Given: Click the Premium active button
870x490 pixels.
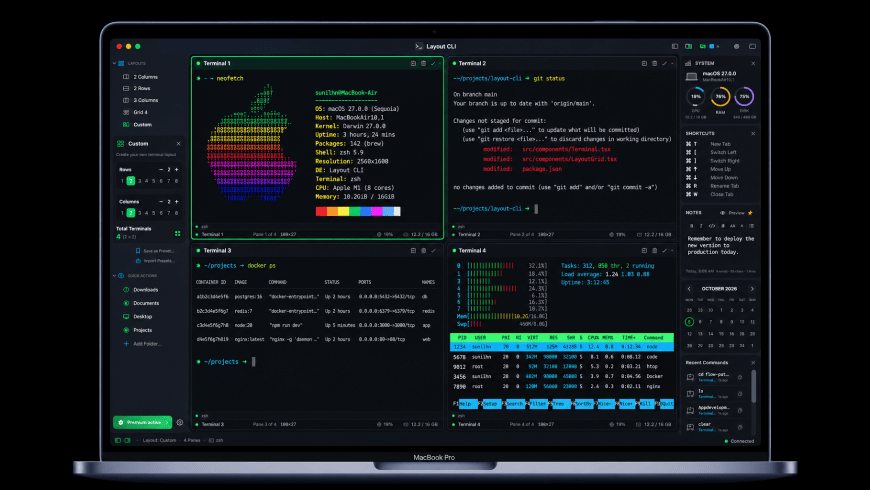Looking at the screenshot, I should [143, 422].
